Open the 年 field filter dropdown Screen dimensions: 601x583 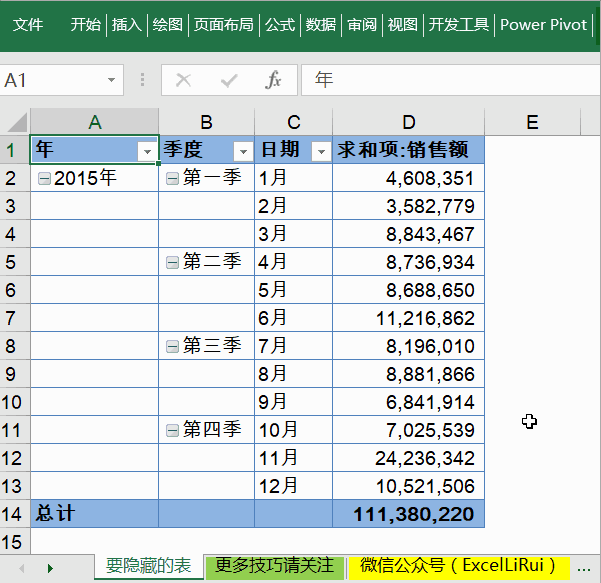147,151
